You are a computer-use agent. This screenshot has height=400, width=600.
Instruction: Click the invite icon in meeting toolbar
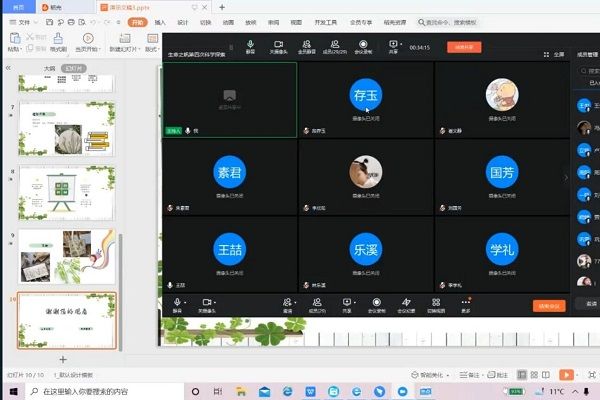click(287, 302)
